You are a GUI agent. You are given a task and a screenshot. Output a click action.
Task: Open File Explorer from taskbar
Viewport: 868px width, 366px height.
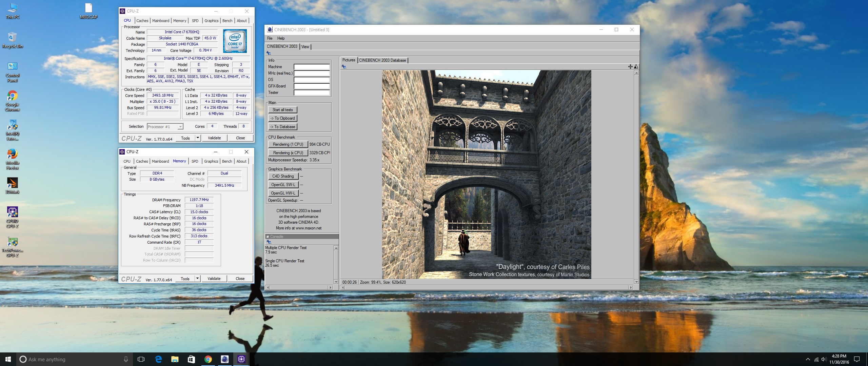pyautogui.click(x=175, y=359)
